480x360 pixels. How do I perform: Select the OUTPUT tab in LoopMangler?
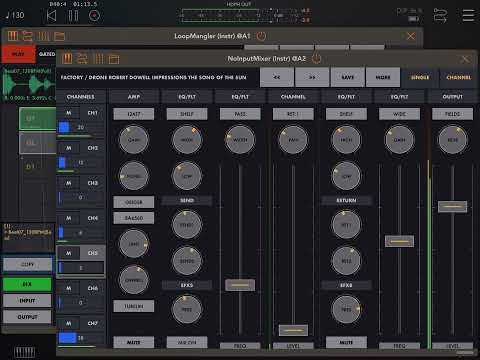click(28, 317)
